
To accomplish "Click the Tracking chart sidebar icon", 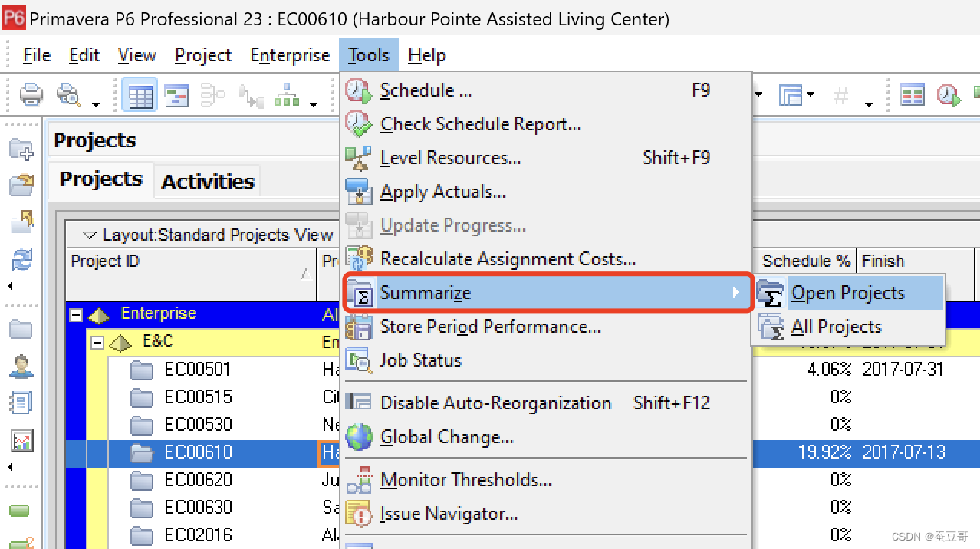I will tap(21, 441).
